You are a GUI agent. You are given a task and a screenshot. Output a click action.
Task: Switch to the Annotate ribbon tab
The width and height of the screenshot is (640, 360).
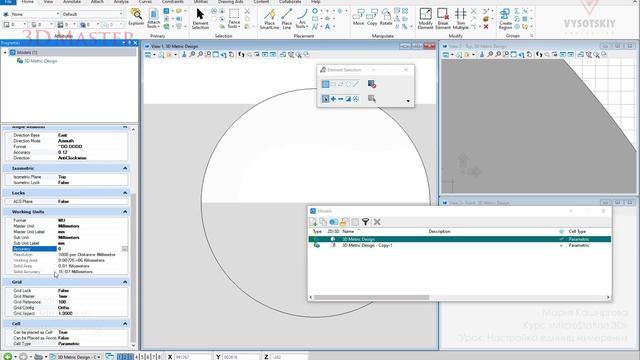72,2
